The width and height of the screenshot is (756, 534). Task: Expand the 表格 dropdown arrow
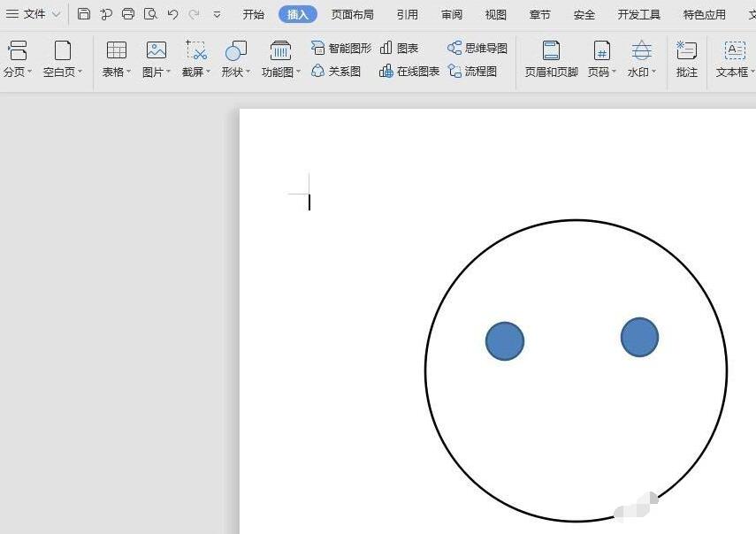(129, 72)
